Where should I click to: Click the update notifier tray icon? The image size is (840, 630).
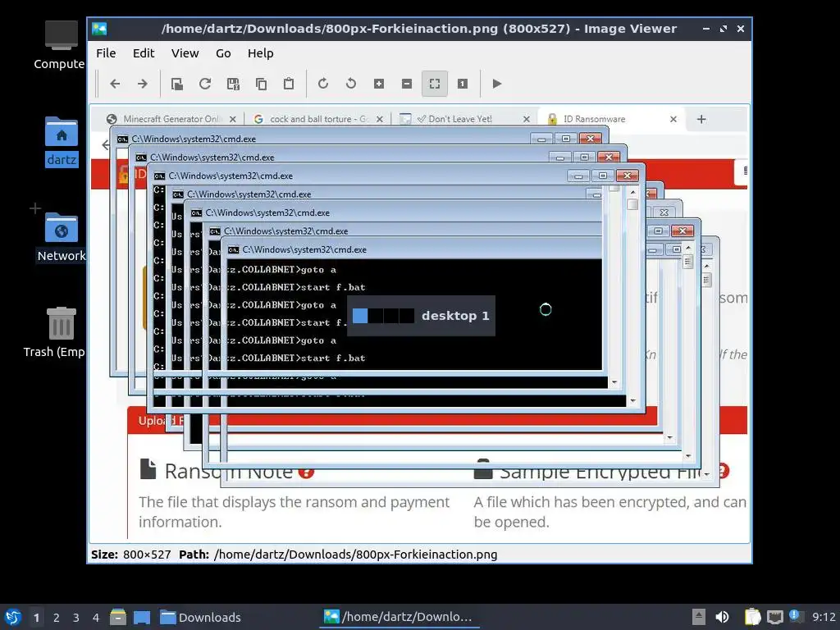pos(796,616)
